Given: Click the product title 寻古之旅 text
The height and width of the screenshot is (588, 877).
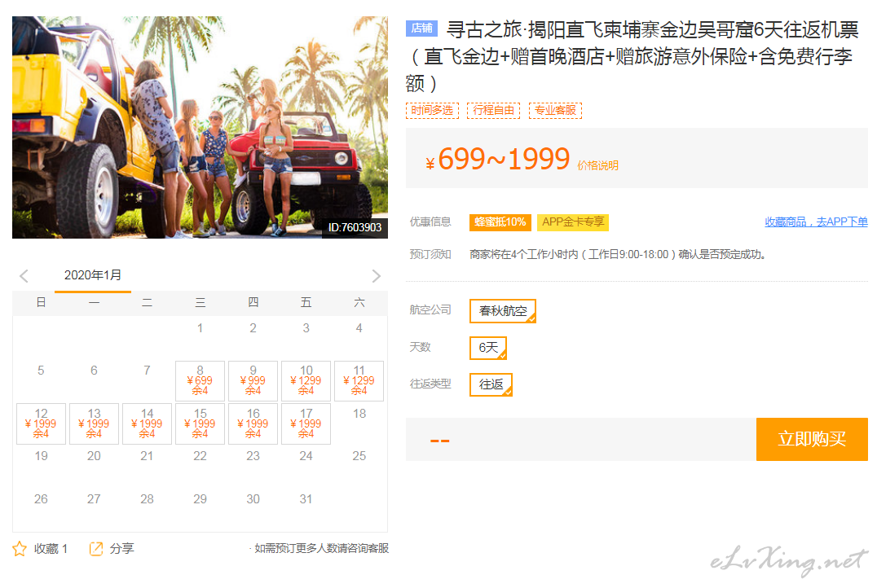Looking at the screenshot, I should (x=632, y=56).
